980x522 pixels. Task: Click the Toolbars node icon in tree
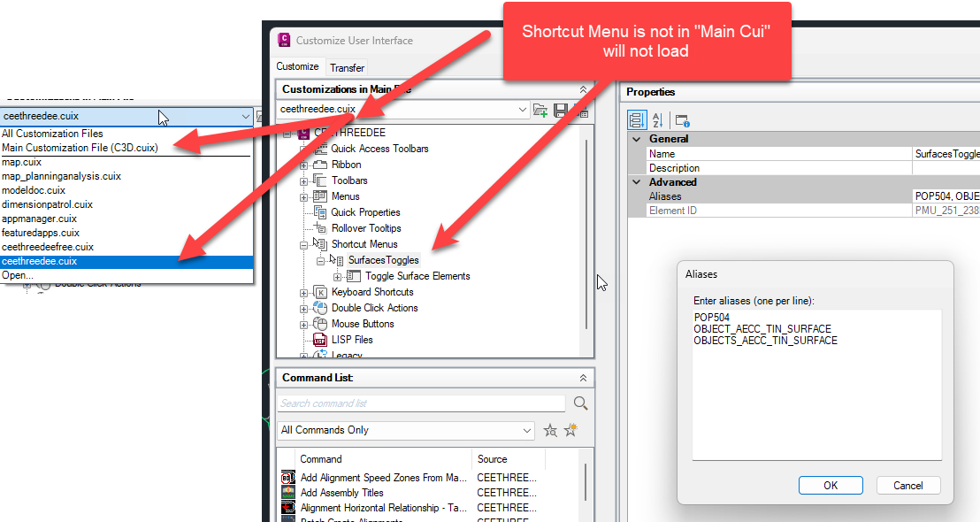point(320,180)
